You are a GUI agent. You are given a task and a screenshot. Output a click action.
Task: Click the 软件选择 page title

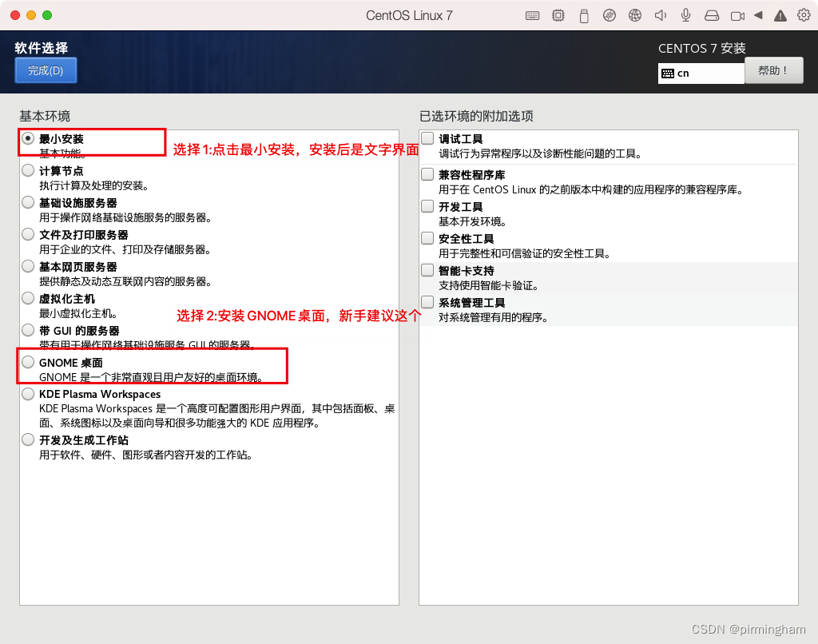42,48
